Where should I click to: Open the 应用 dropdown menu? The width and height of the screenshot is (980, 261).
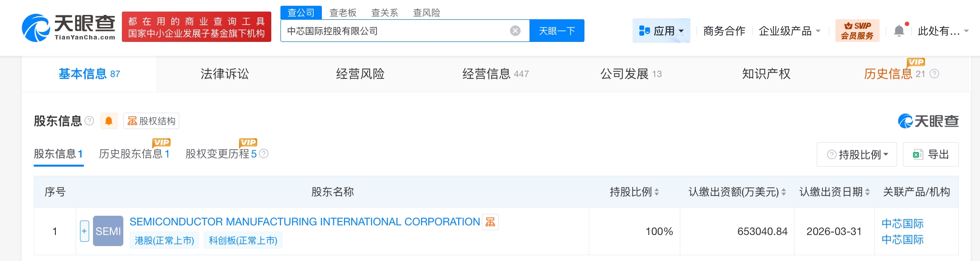coord(661,31)
